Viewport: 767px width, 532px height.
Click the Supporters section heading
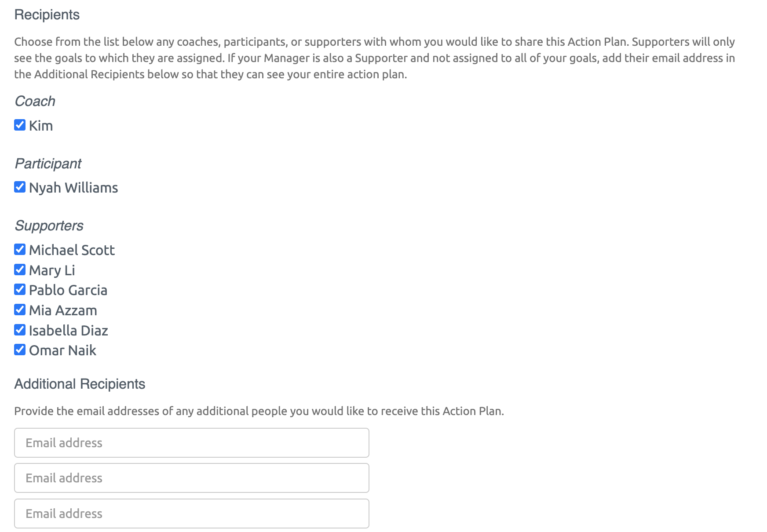tap(49, 226)
